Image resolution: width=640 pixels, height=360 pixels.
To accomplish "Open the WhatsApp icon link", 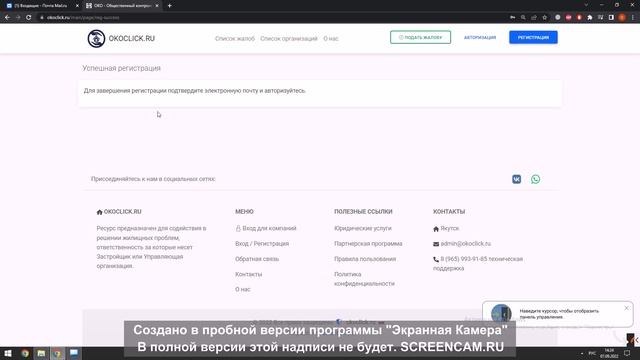I will [536, 179].
